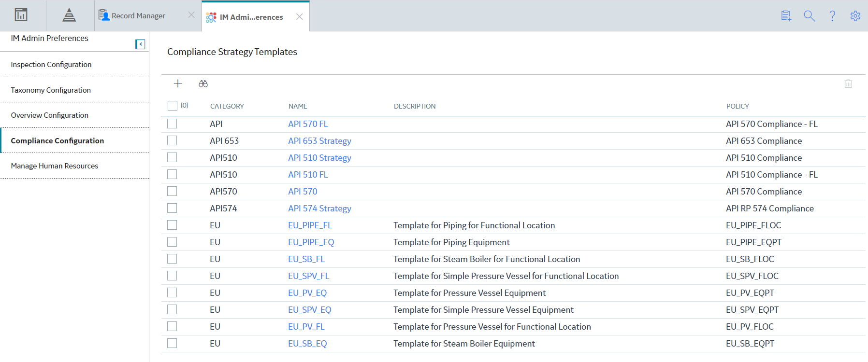The height and width of the screenshot is (362, 868).
Task: Collapse the IM Admin Preferences side panel
Action: pos(140,44)
